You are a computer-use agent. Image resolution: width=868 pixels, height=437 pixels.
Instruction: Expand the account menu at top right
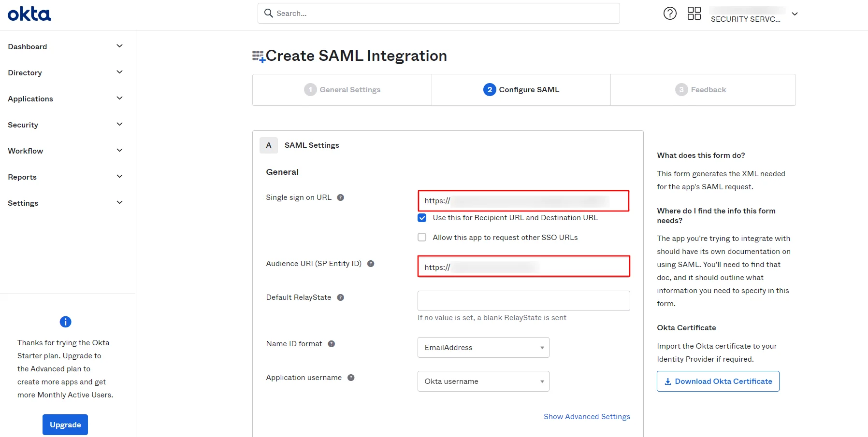(x=795, y=14)
